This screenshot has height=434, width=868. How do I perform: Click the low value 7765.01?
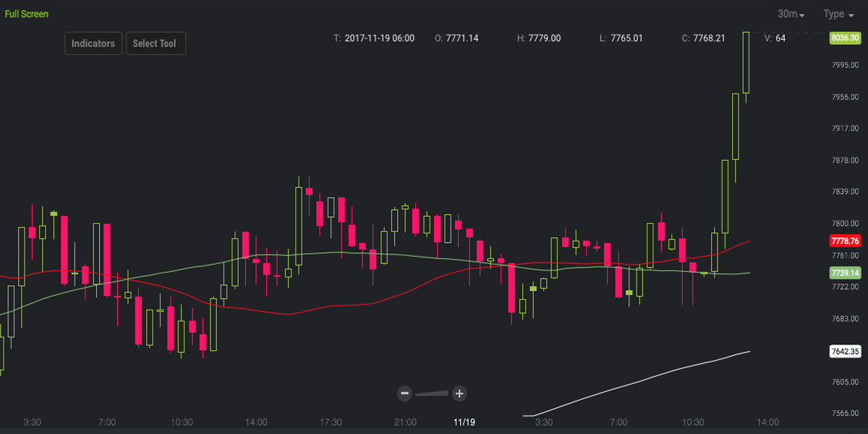pyautogui.click(x=626, y=38)
